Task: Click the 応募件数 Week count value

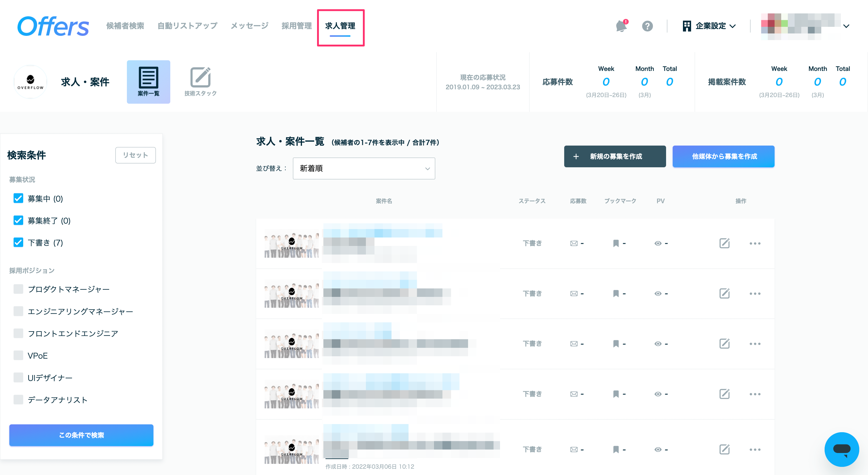Action: point(606,81)
